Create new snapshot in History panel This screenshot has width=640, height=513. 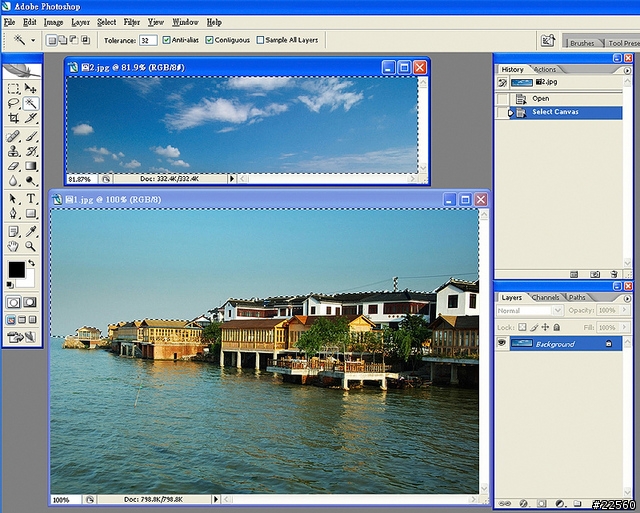(x=595, y=274)
